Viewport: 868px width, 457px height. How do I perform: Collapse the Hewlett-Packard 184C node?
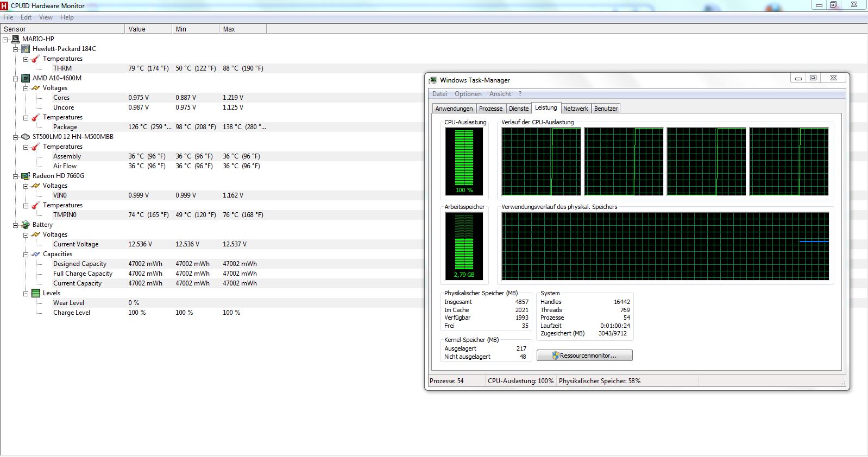(16, 49)
